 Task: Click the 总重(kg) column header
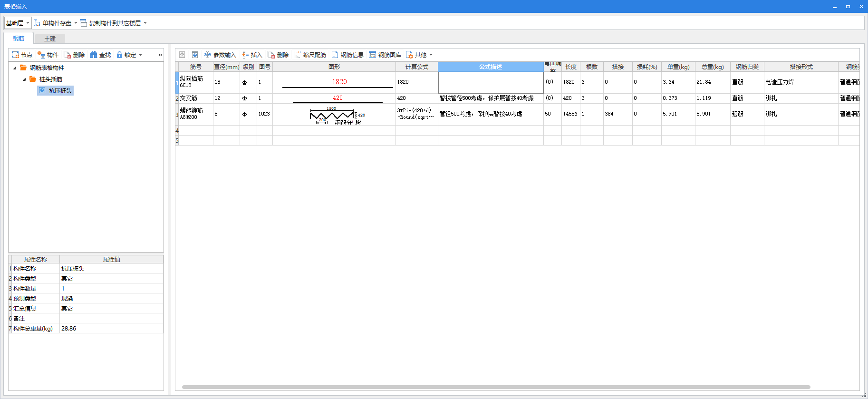[x=713, y=67]
